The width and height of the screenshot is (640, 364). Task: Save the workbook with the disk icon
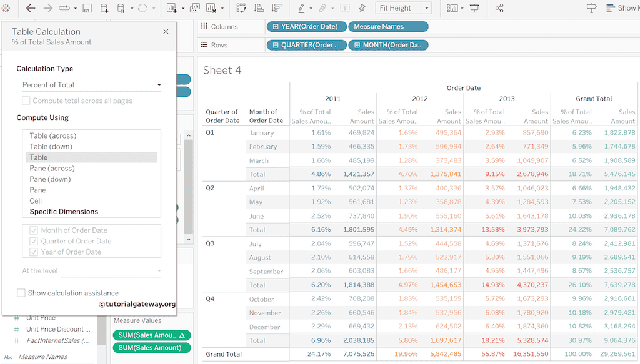pyautogui.click(x=87, y=8)
